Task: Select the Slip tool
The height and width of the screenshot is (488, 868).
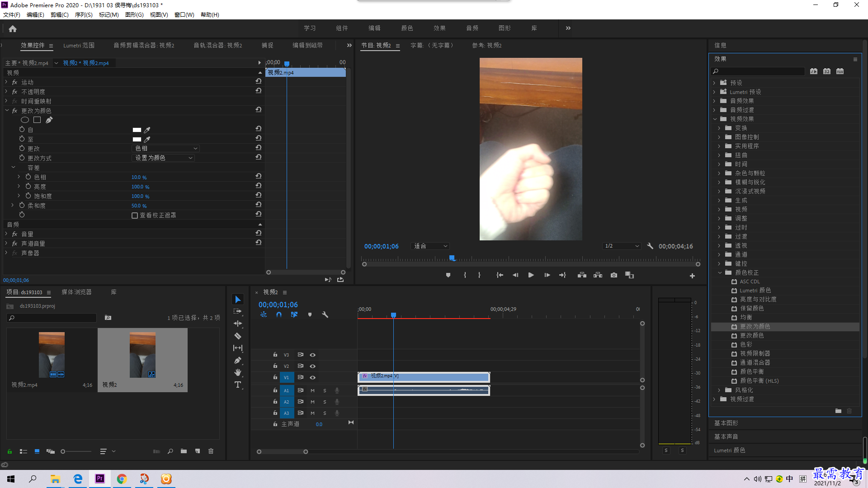Action: tap(238, 348)
